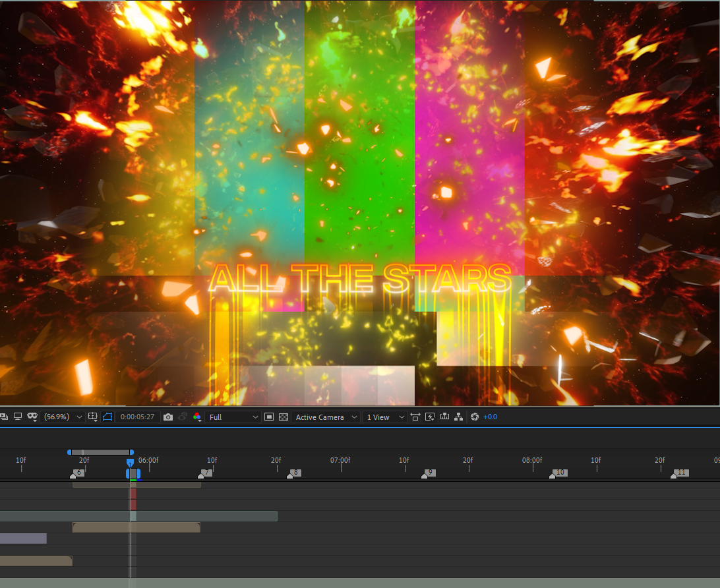
Task: Click the 07:00f mark on time ruler
Action: coord(340,460)
